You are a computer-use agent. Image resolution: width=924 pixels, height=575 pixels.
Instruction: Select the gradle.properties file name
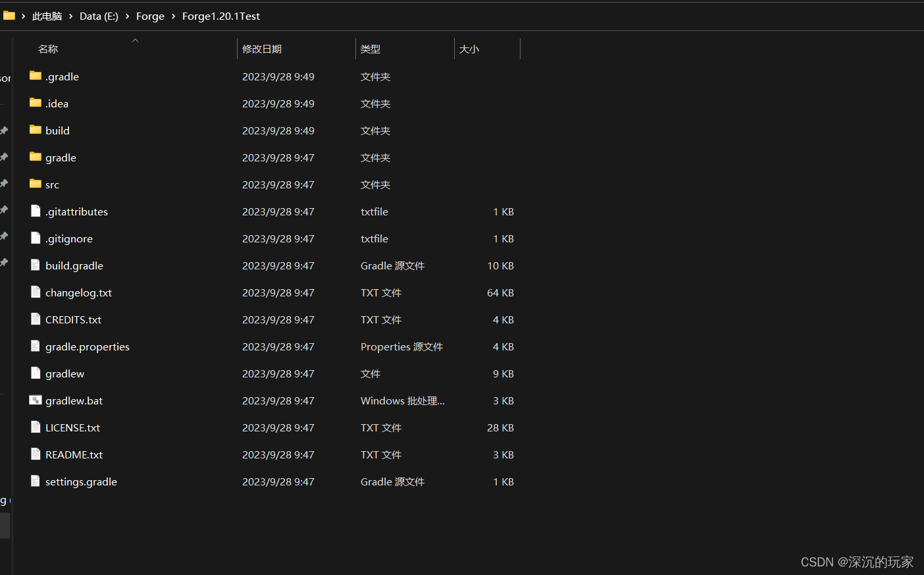[88, 346]
